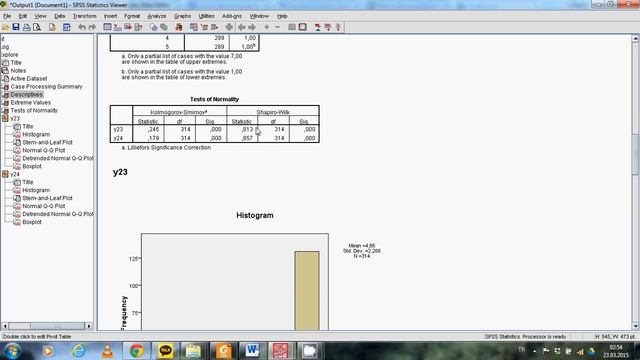Open the Utilities menu
Viewport: 640px width, 360px height.
pos(207,16)
